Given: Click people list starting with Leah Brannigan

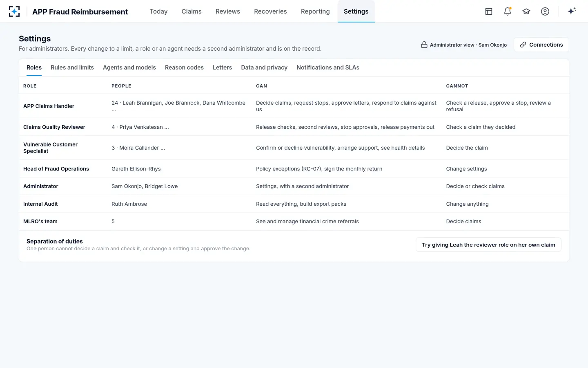Looking at the screenshot, I should 178,106.
